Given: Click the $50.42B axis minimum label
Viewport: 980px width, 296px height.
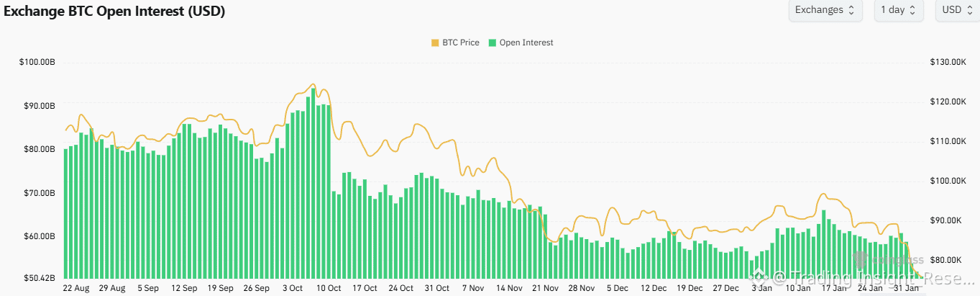Looking at the screenshot, I should [37, 278].
